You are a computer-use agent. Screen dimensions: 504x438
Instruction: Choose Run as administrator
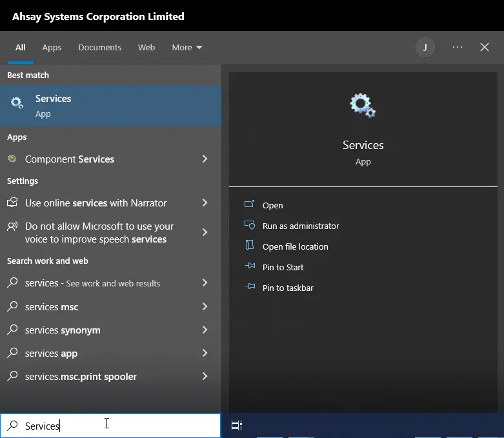300,226
